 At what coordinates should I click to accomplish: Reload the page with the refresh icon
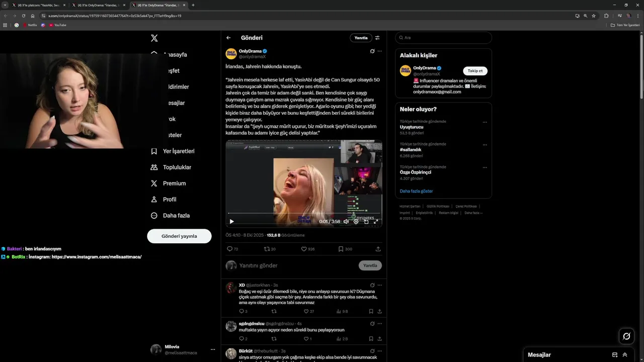tap(24, 16)
